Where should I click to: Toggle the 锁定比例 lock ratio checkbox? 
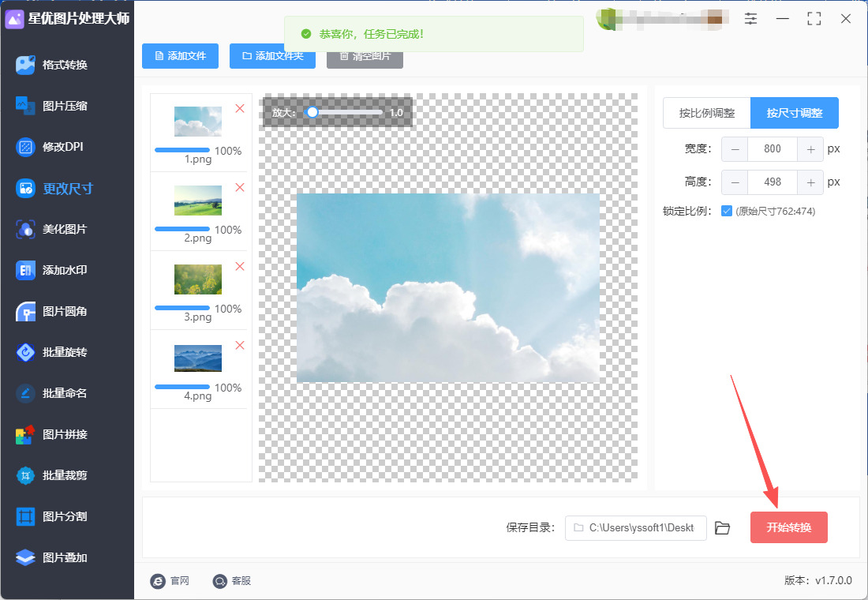click(727, 211)
